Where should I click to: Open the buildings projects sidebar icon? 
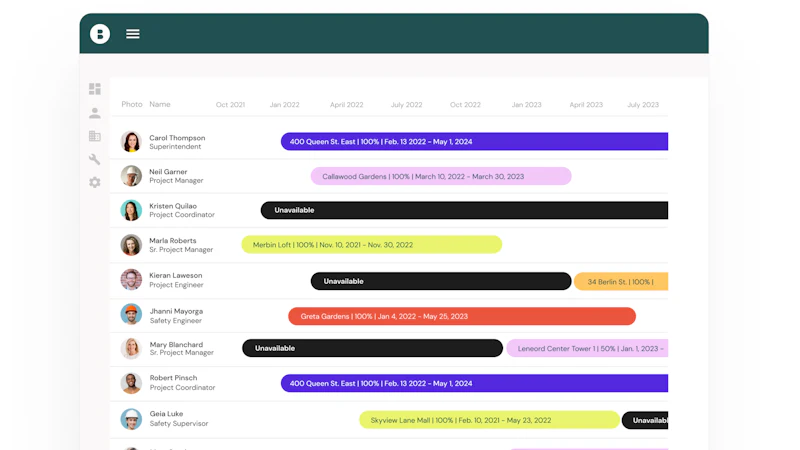pos(95,136)
